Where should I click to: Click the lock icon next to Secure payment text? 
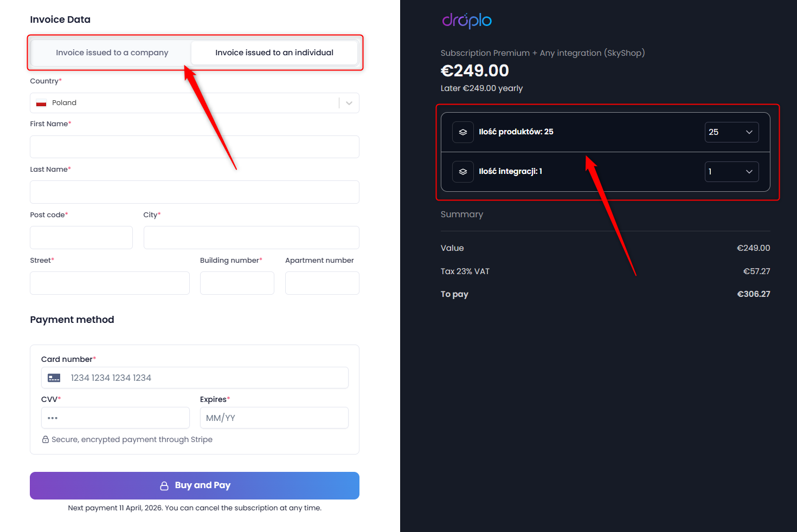pos(46,439)
